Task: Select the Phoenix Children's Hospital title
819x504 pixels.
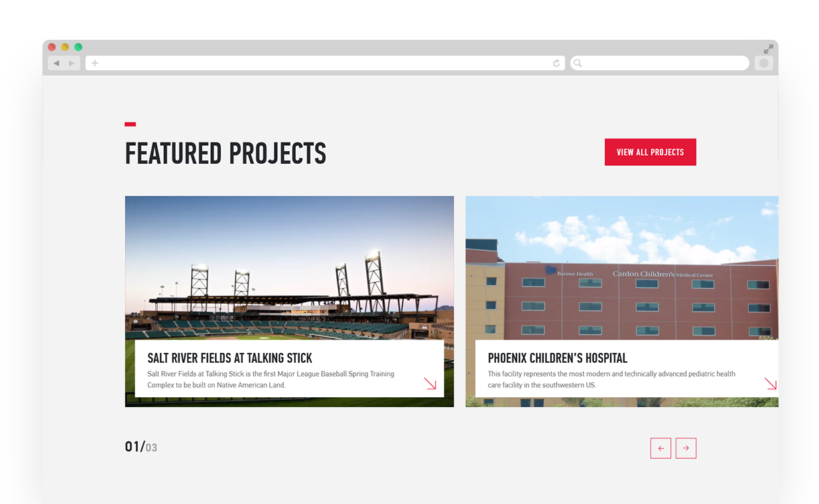Action: pyautogui.click(x=557, y=358)
